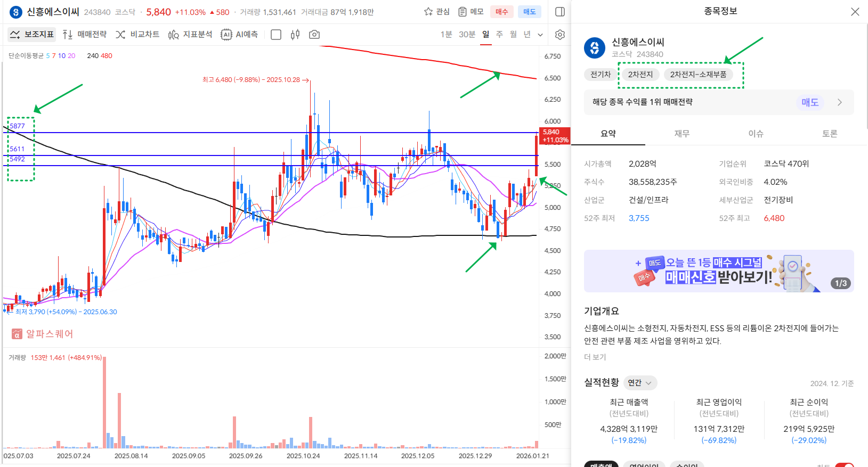Click the 2차전지-소재부품 tag

698,75
